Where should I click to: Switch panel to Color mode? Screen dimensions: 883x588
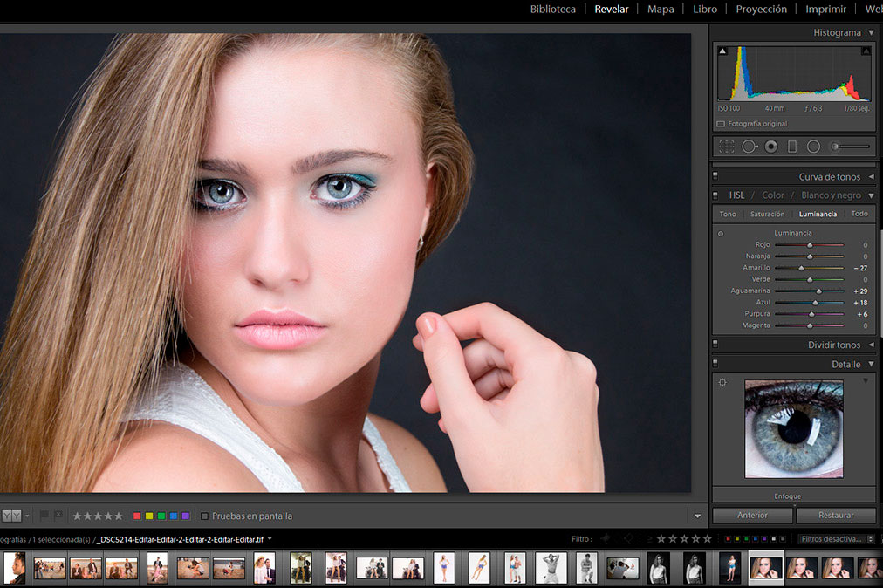pyautogui.click(x=773, y=195)
